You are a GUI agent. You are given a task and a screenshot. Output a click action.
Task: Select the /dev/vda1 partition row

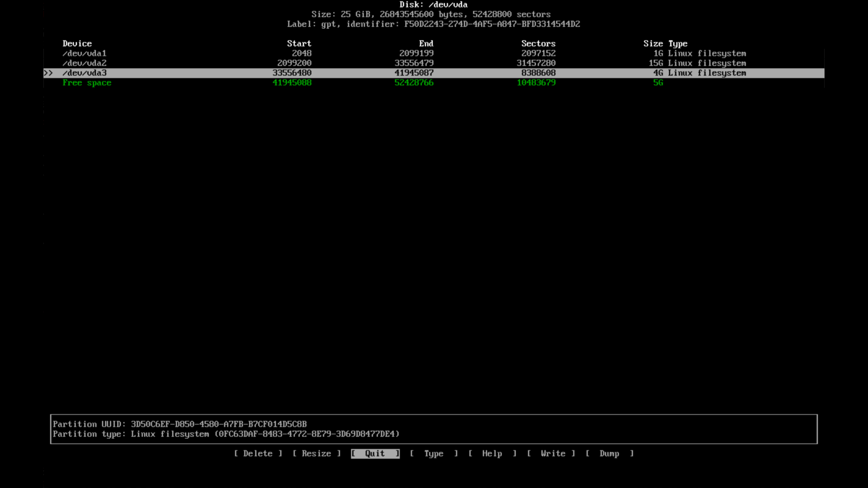(434, 53)
